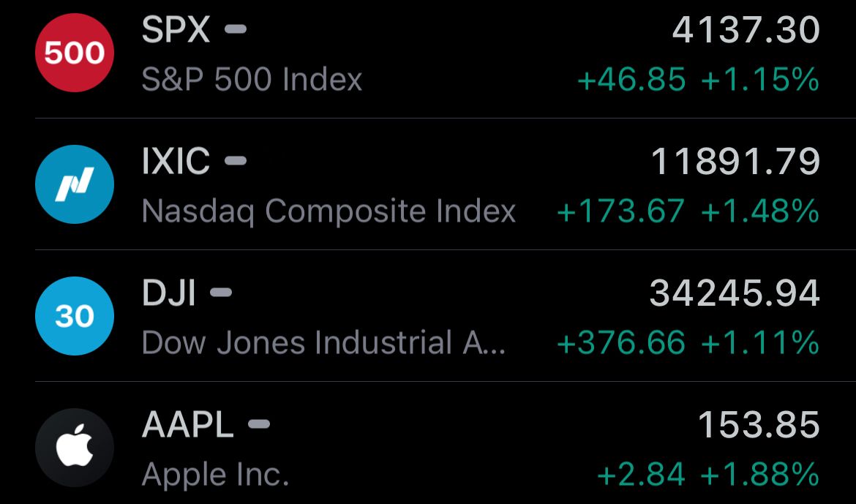The width and height of the screenshot is (856, 504).
Task: Click the Nasdaq Composite Index name
Action: point(328,211)
